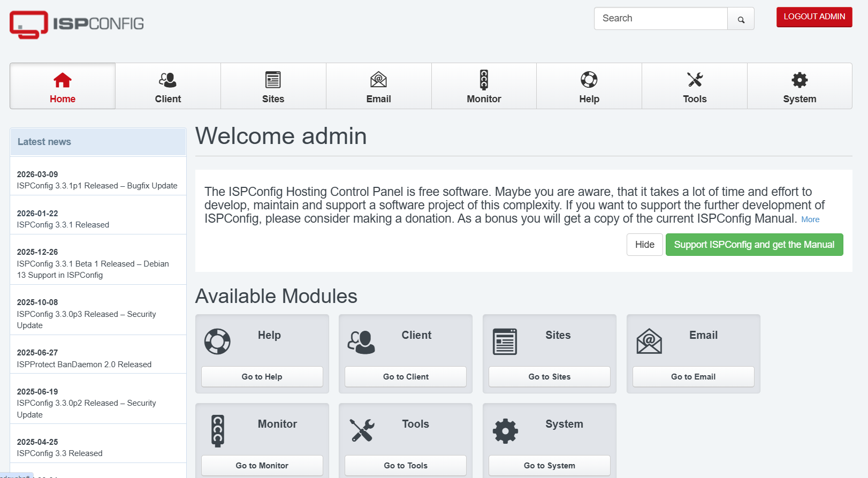
Task: Click the Email envelope icon in top navigation
Action: 378,80
